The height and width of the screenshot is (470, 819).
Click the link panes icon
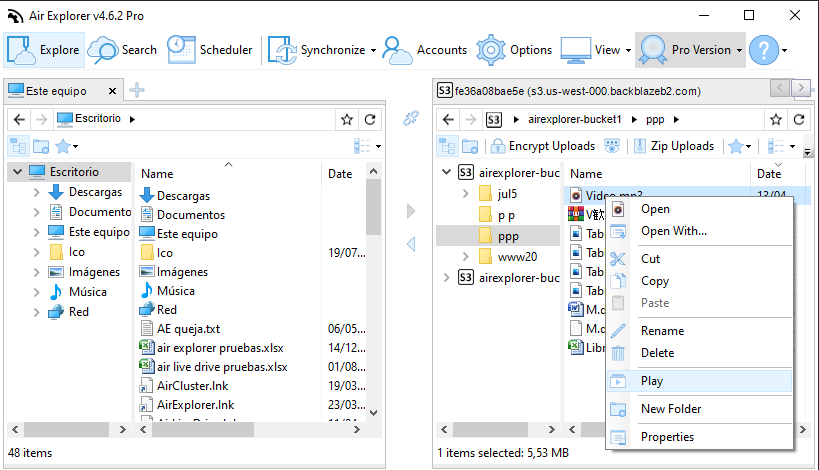[411, 119]
